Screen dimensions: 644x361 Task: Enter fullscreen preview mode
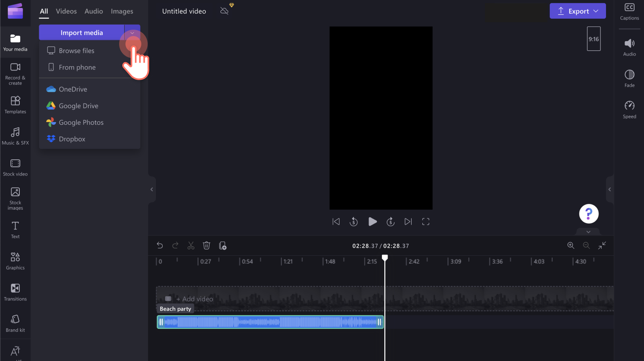click(426, 222)
